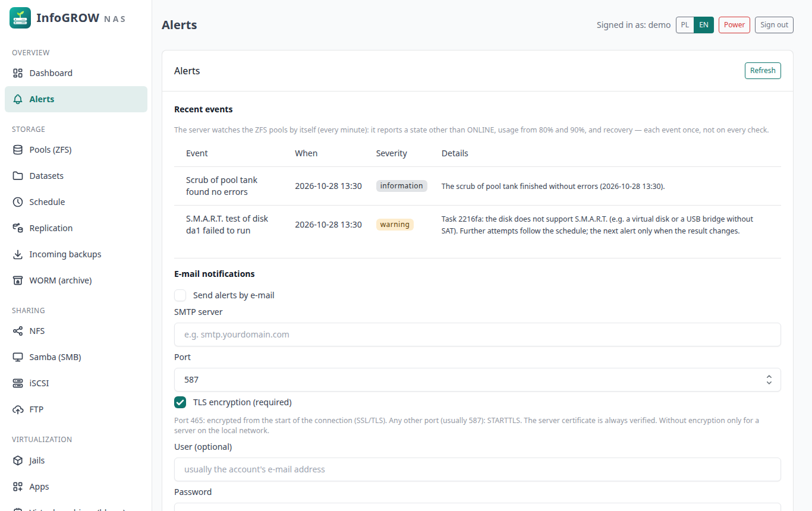812x511 pixels.
Task: Open the Dashboard grid icon
Action: point(18,73)
